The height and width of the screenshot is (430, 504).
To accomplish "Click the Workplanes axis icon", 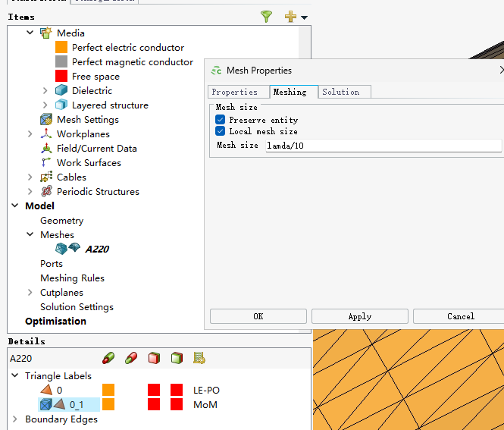I will pos(46,133).
